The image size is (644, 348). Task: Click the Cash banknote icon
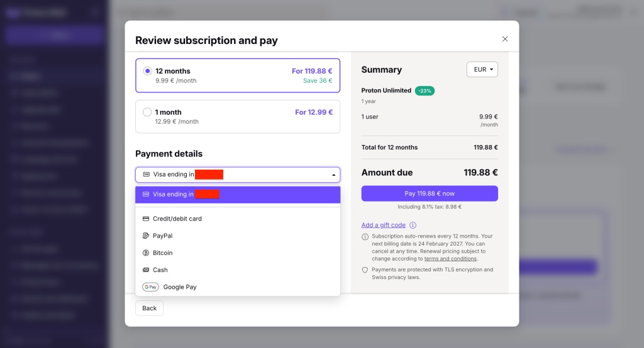[146, 270]
